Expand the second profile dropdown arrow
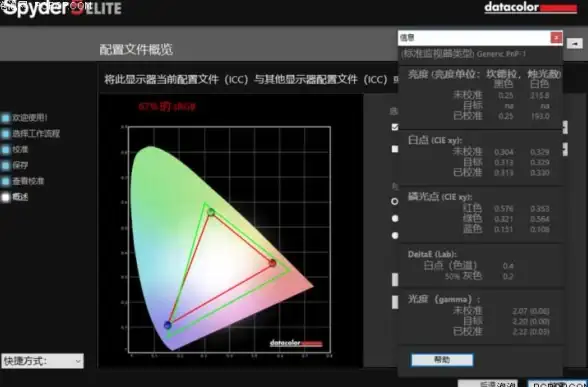 pos(565,149)
